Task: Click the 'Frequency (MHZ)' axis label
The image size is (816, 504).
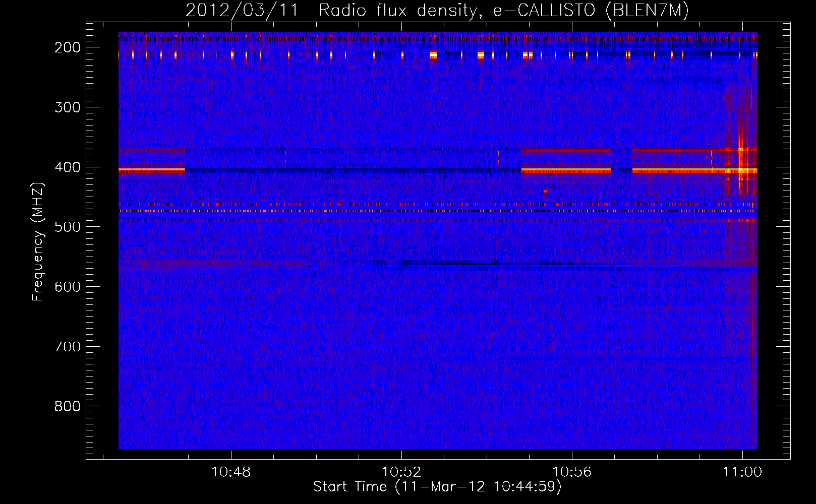Action: 38,241
